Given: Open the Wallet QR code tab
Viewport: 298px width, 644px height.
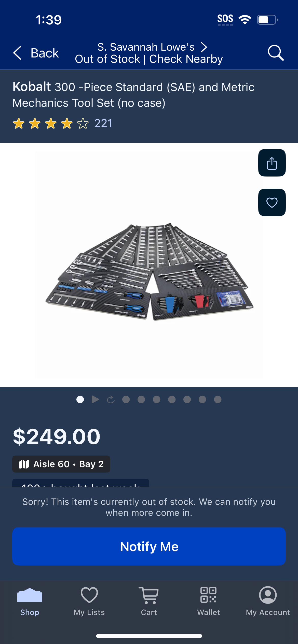Looking at the screenshot, I should point(208,602).
